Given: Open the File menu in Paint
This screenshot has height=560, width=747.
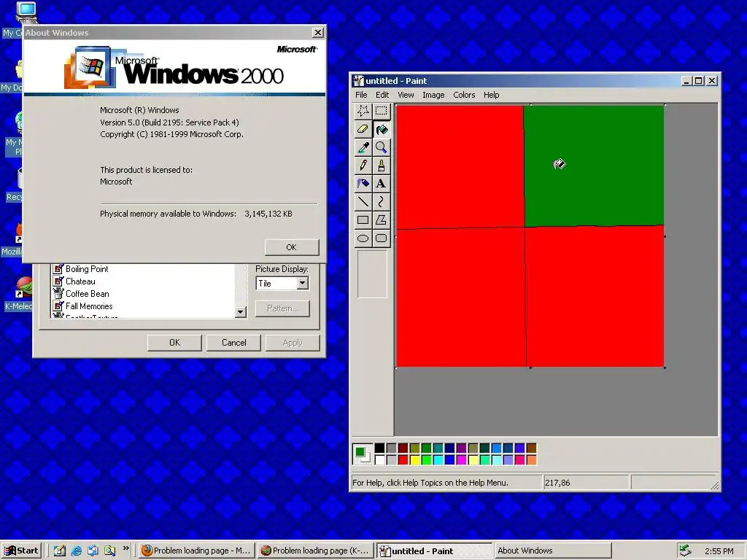Looking at the screenshot, I should pyautogui.click(x=362, y=95).
